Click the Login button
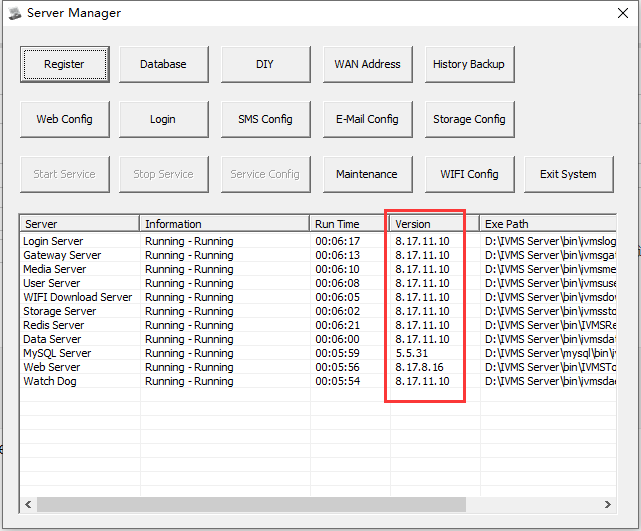 click(x=164, y=119)
